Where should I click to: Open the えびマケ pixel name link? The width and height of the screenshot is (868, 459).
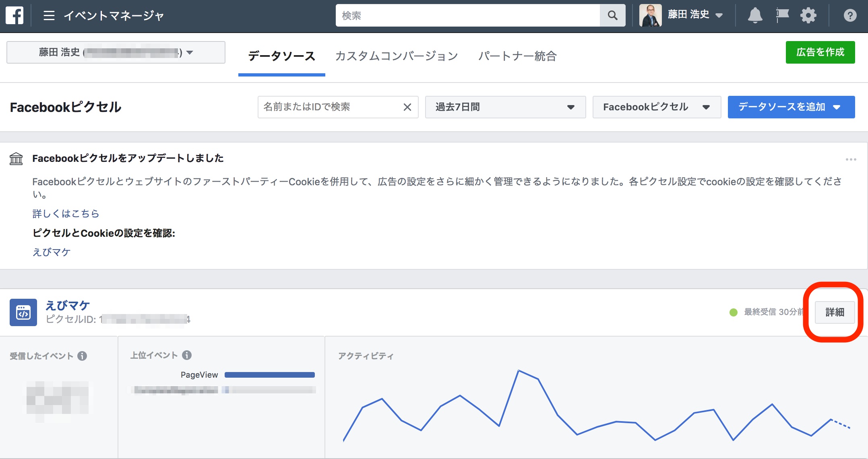point(67,305)
